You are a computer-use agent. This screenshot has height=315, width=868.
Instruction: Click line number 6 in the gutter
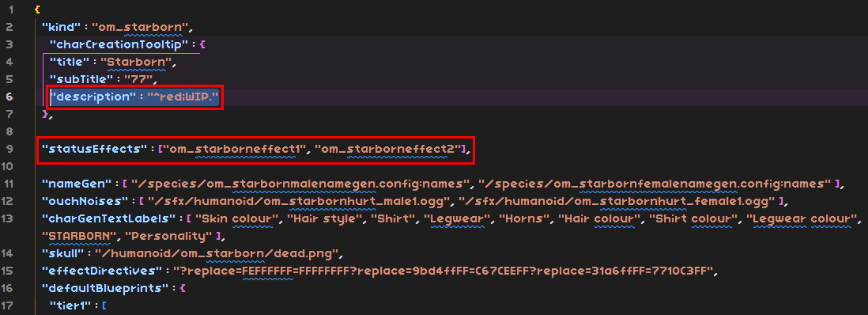10,97
